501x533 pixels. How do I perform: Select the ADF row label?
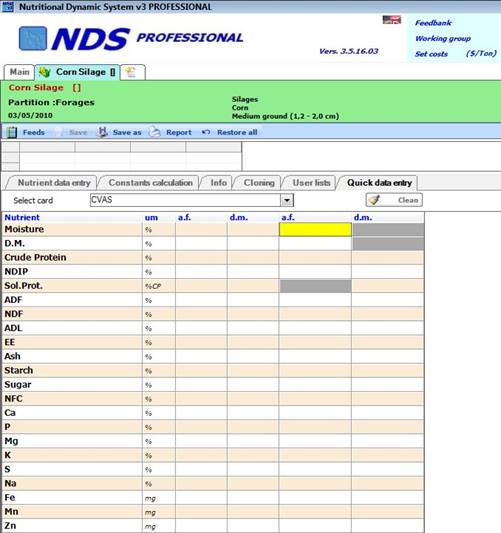[x=13, y=300]
